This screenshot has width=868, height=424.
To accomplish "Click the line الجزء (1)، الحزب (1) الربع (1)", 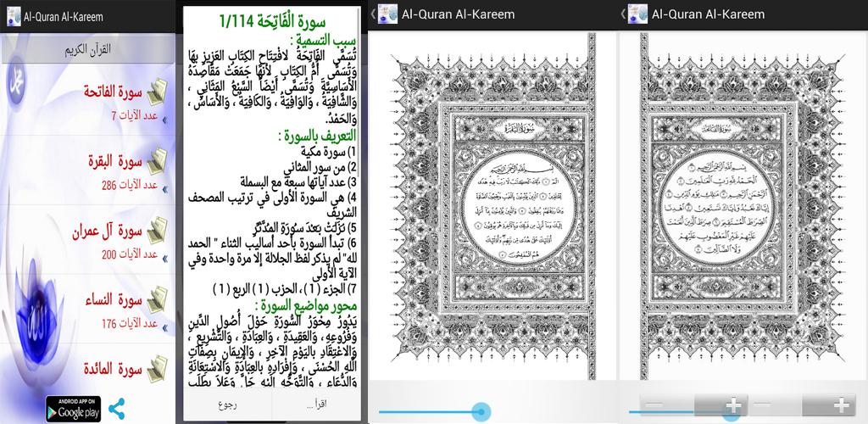I will point(285,288).
